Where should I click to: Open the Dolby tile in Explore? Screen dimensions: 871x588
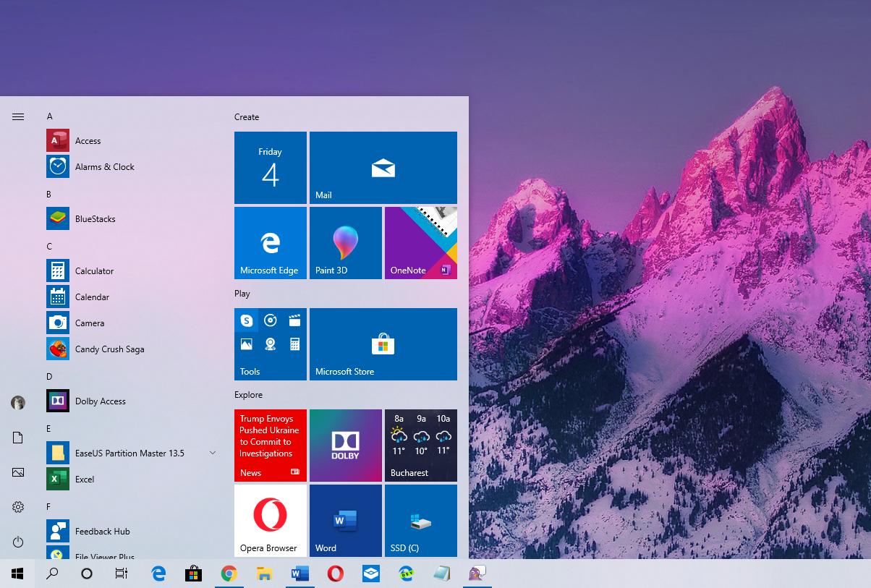(346, 446)
